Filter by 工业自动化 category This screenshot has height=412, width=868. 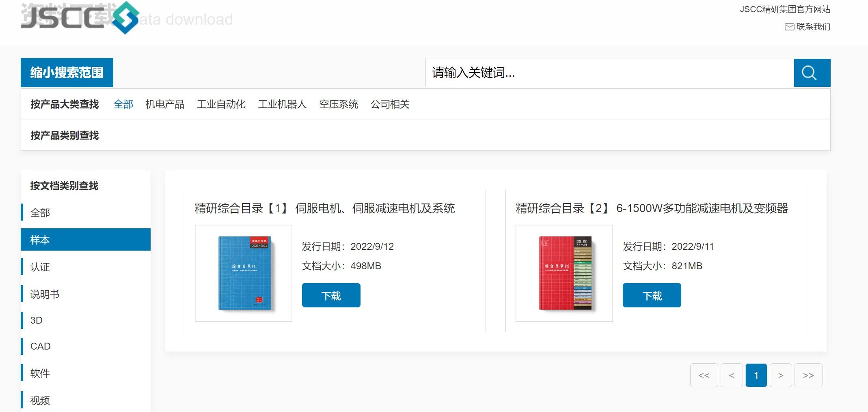221,105
